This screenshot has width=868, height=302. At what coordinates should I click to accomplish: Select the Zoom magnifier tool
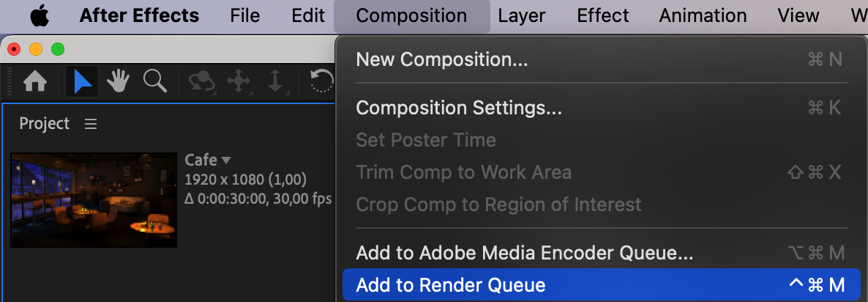154,81
